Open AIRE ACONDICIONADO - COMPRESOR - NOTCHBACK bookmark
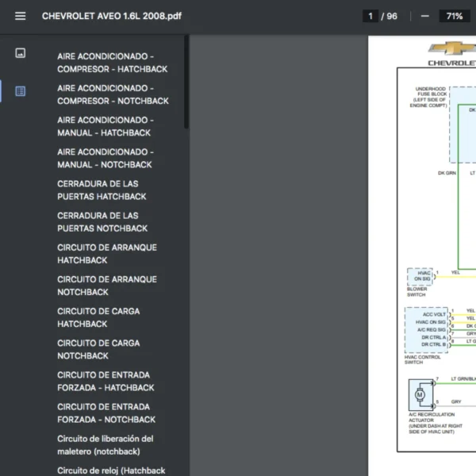This screenshot has width=476, height=476. click(x=113, y=94)
